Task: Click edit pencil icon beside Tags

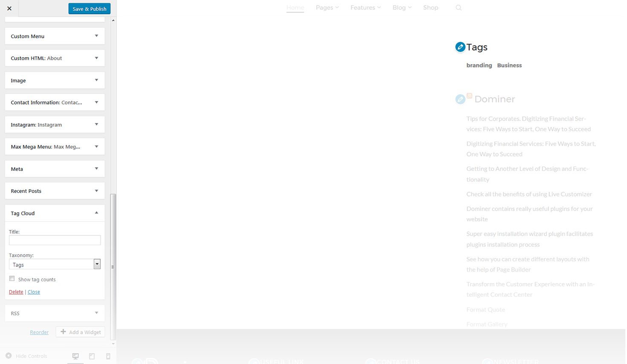Action: point(460,47)
